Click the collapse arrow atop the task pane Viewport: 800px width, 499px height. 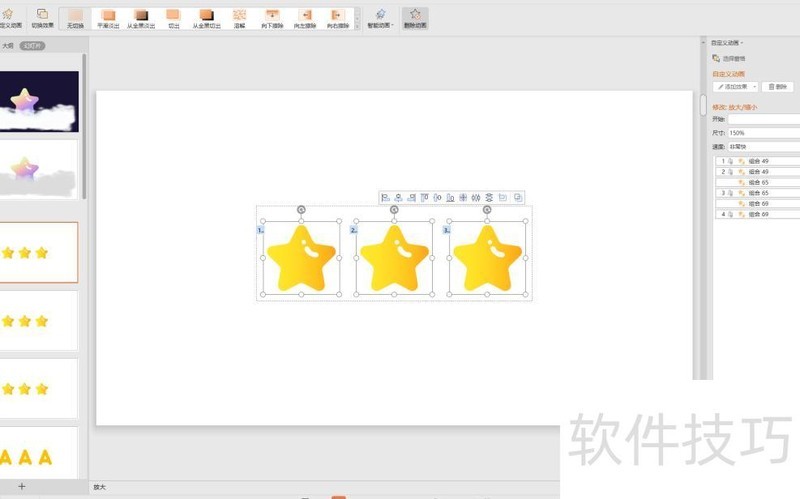(x=704, y=42)
